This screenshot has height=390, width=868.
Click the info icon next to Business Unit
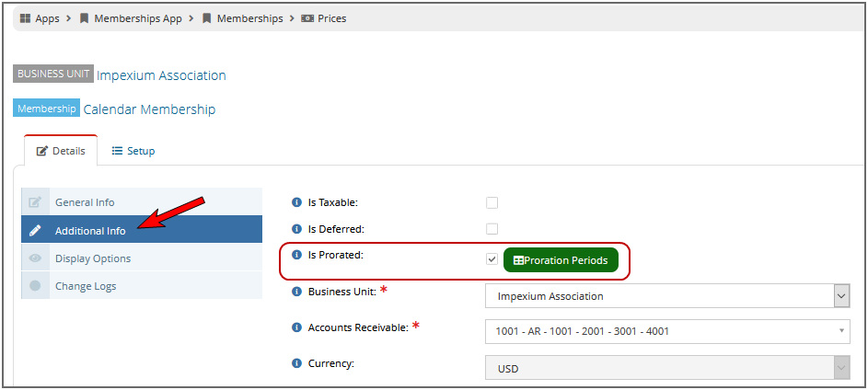point(296,292)
